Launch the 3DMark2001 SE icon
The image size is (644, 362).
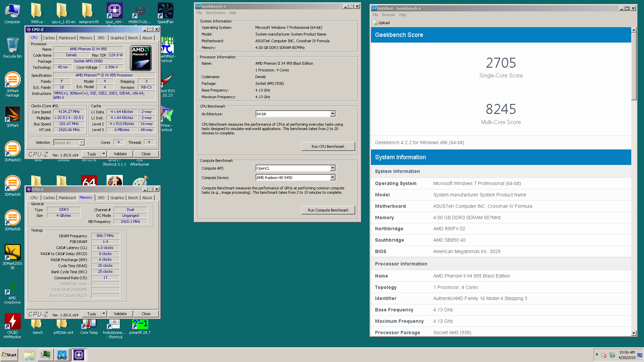(12, 257)
